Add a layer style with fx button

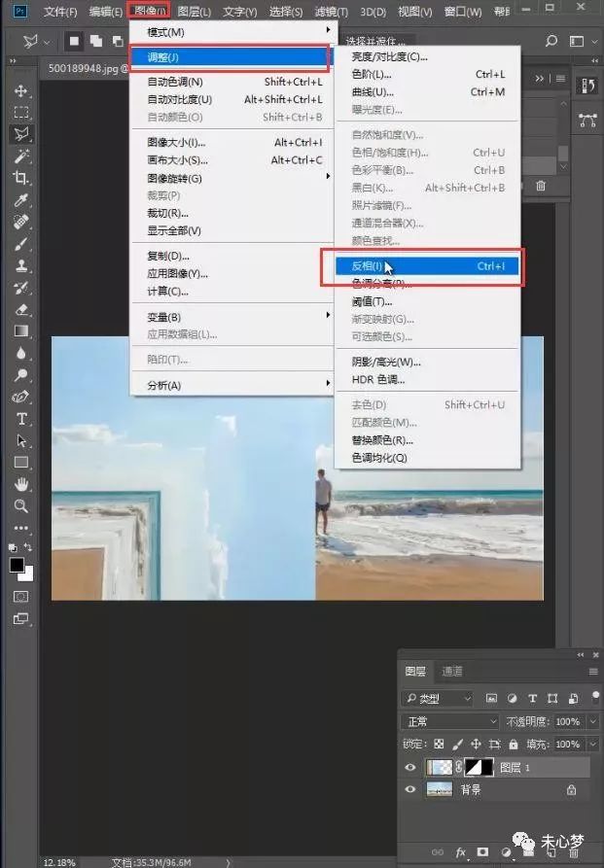click(x=460, y=851)
